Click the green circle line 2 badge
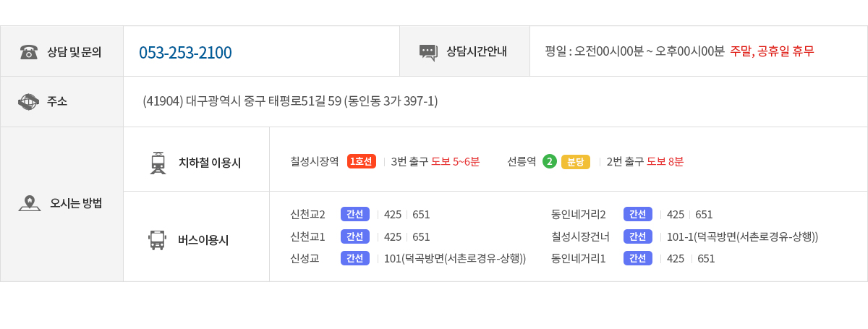 (x=549, y=161)
